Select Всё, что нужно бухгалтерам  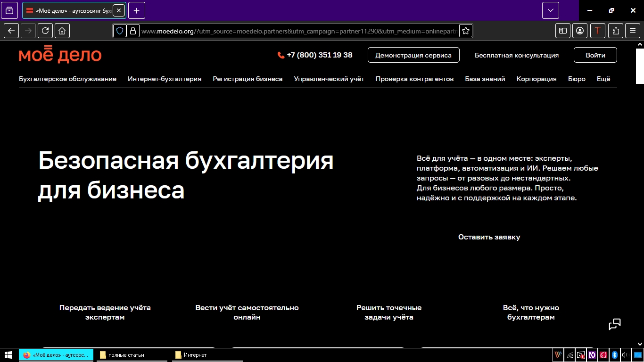(x=531, y=313)
